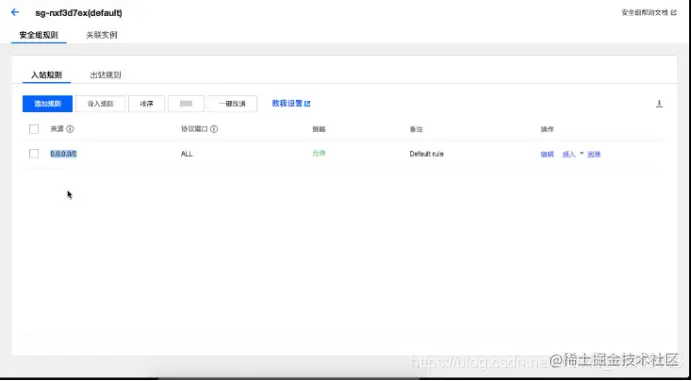Click the highlighted 0.0.0.0/0 source
The width and height of the screenshot is (692, 381).
click(x=64, y=154)
